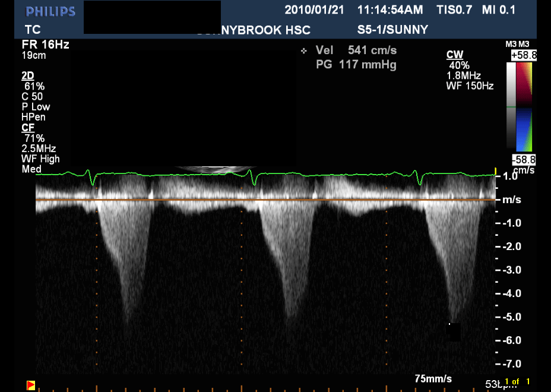Click the -58.8 lower velocity limit

[523, 159]
